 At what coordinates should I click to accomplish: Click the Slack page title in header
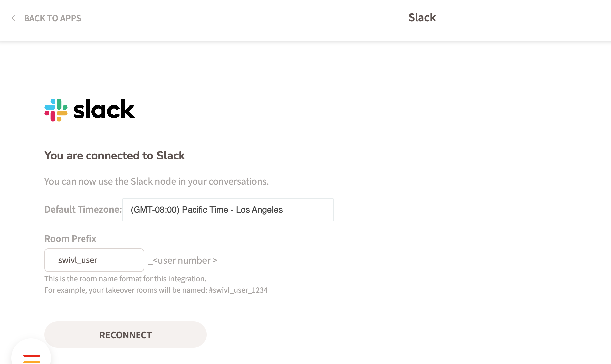[422, 17]
